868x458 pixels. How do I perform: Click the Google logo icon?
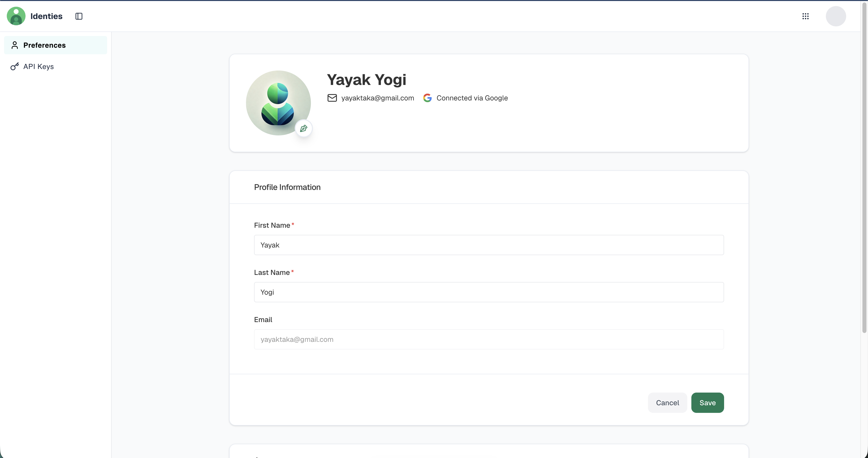click(x=427, y=98)
